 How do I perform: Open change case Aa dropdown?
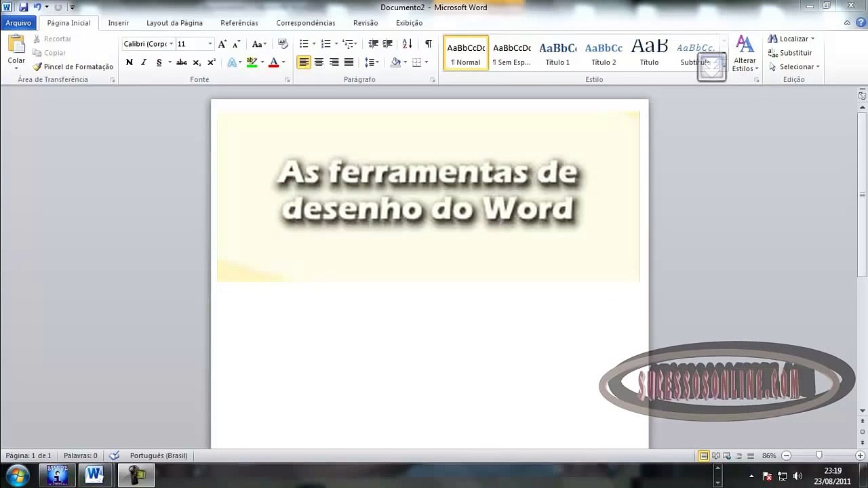point(258,44)
